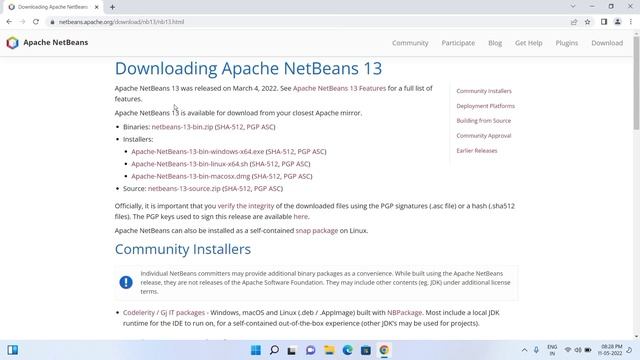Viewport: 640px width, 360px height.
Task: Open taskbar Search icon
Action: click(274, 350)
